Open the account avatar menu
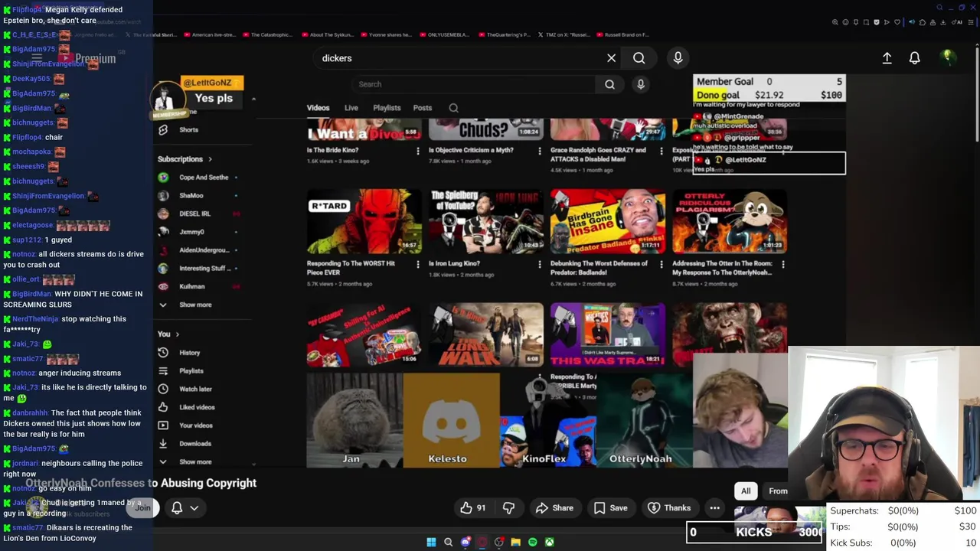The image size is (980, 551). click(947, 57)
